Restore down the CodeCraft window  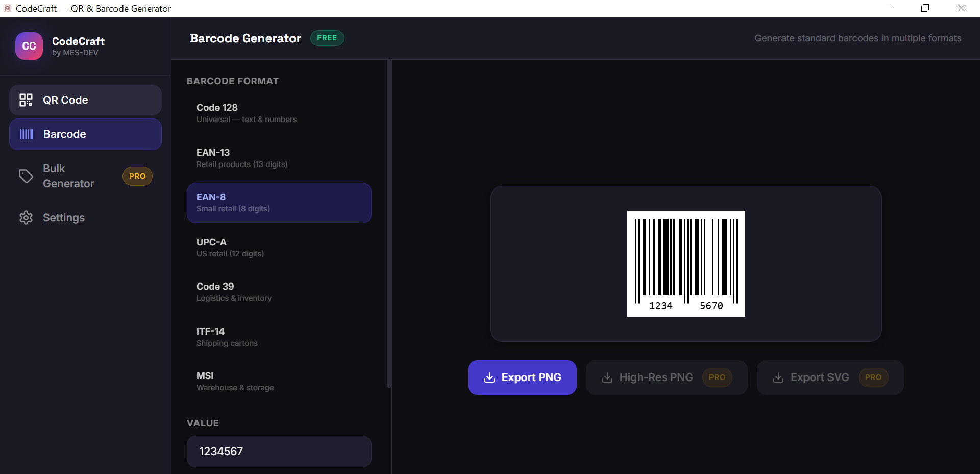(x=925, y=8)
